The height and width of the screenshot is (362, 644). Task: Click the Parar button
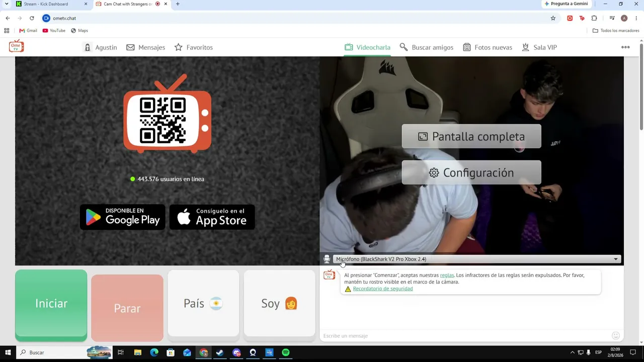[x=127, y=308]
